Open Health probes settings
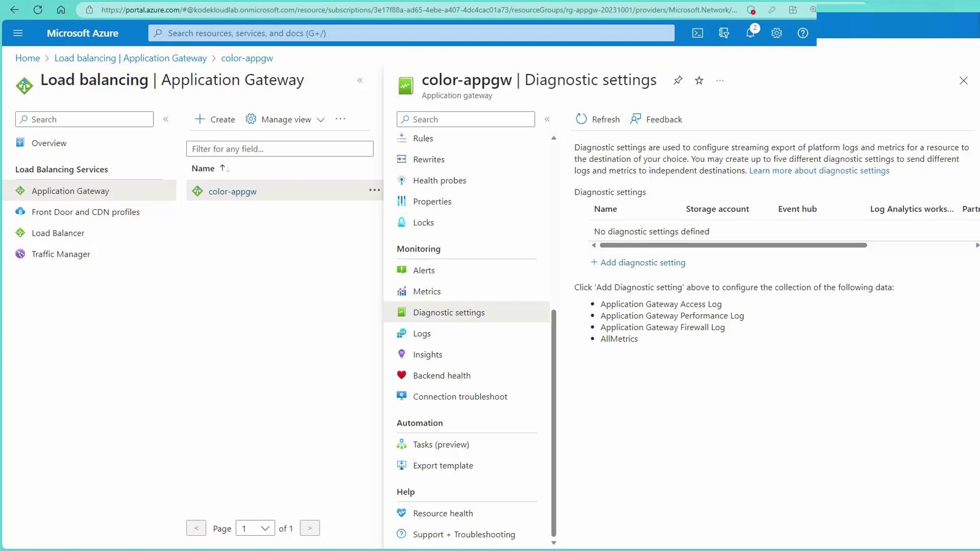The image size is (980, 551). (x=439, y=181)
